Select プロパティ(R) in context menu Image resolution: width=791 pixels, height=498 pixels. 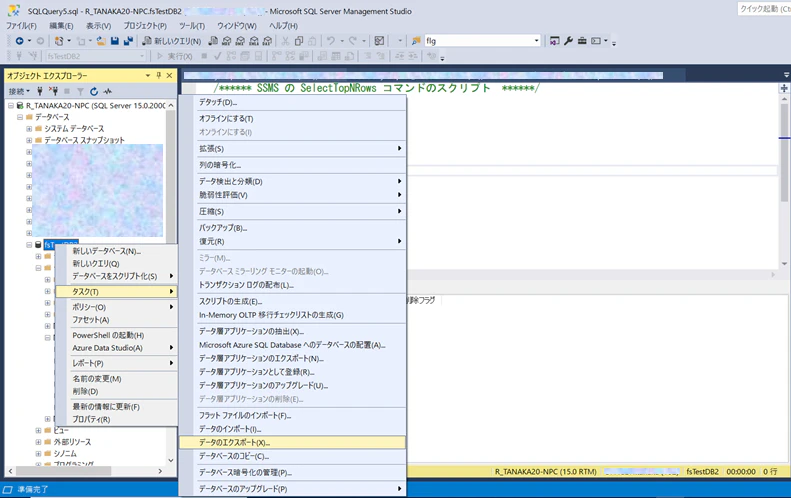tap(116, 419)
